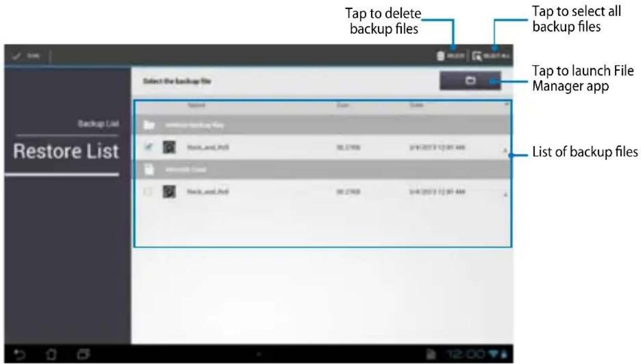
Task: Expand arrow on the unchecked backup file row
Action: pyautogui.click(x=505, y=195)
